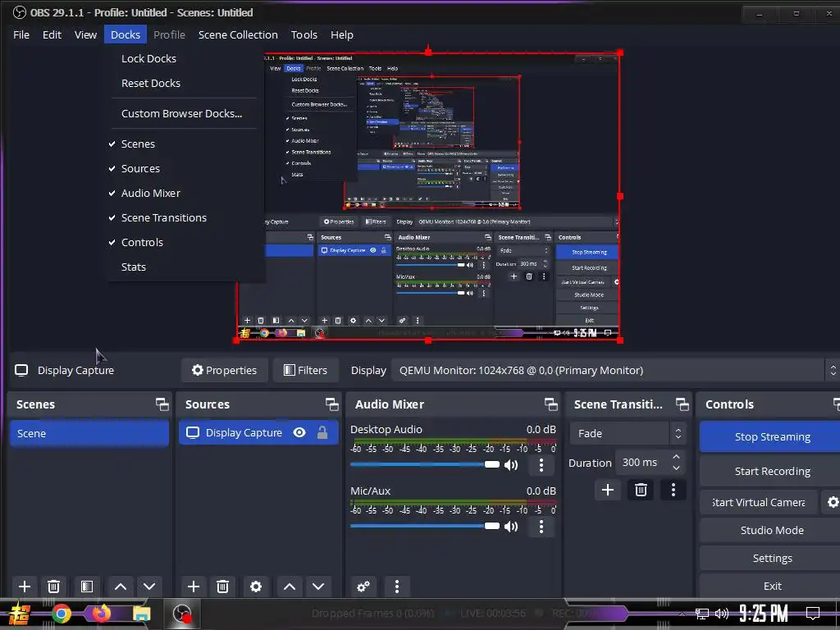840x630 pixels.
Task: Open transition properties three-dot menu
Action: 673,490
